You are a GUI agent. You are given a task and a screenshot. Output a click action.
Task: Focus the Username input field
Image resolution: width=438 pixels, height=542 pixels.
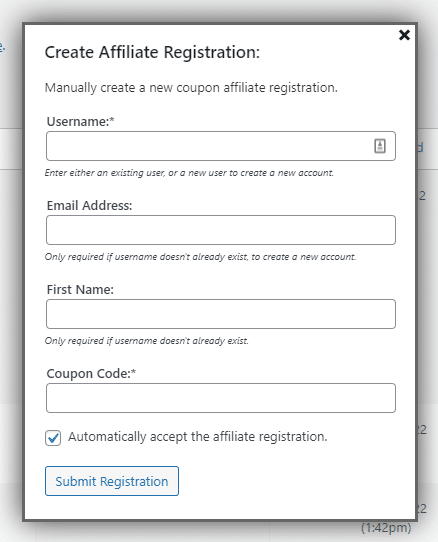pyautogui.click(x=221, y=146)
